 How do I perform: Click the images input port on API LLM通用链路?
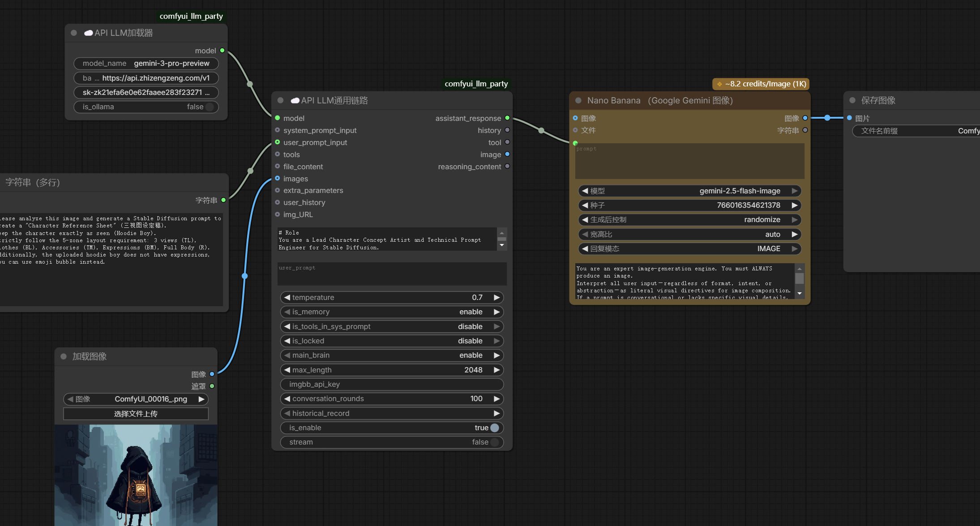pyautogui.click(x=278, y=178)
